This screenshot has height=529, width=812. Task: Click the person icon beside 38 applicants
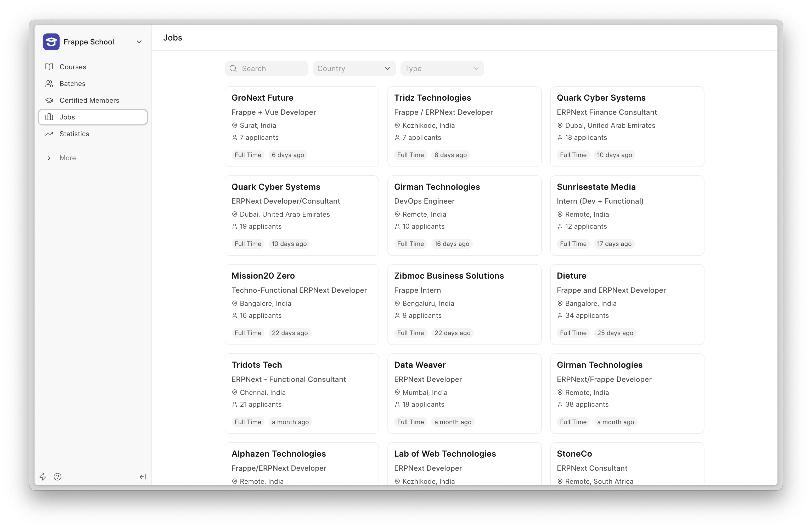click(x=560, y=404)
